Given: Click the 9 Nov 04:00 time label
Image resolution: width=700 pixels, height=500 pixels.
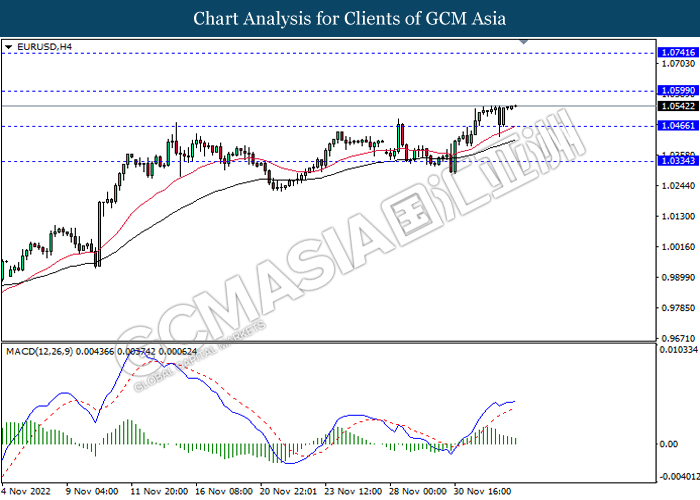Looking at the screenshot, I should (x=92, y=492).
